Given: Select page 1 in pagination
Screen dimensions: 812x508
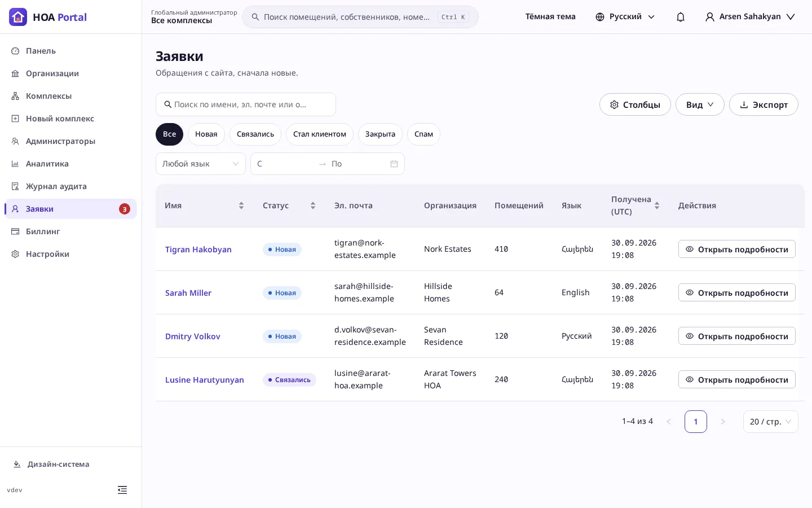Looking at the screenshot, I should (x=696, y=422).
